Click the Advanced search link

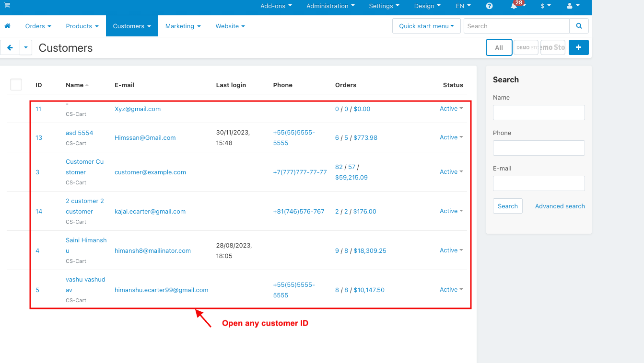560,206
